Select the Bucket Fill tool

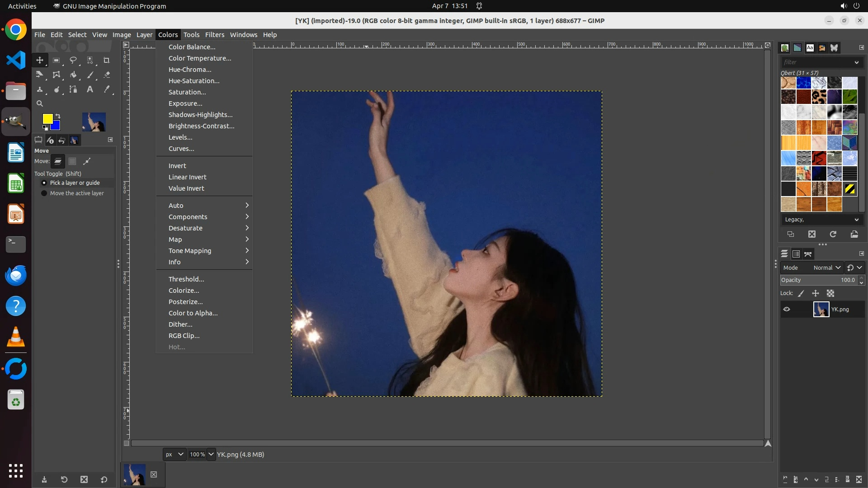point(73,75)
